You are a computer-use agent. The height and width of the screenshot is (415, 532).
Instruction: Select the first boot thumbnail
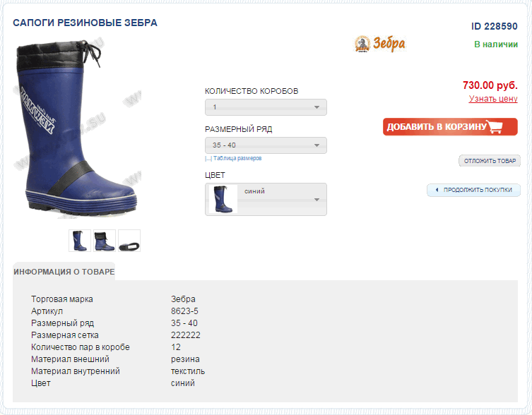coord(80,241)
